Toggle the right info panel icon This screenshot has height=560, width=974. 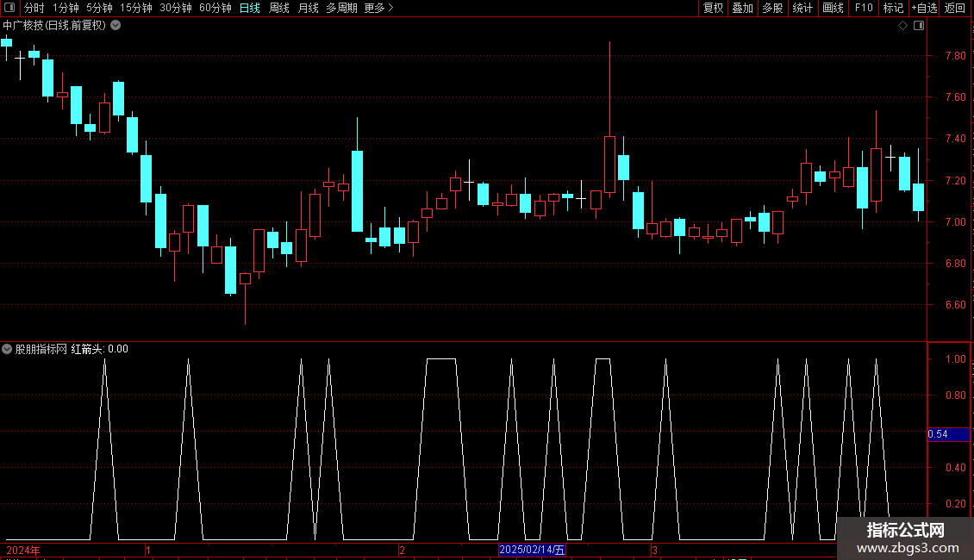coord(919,26)
